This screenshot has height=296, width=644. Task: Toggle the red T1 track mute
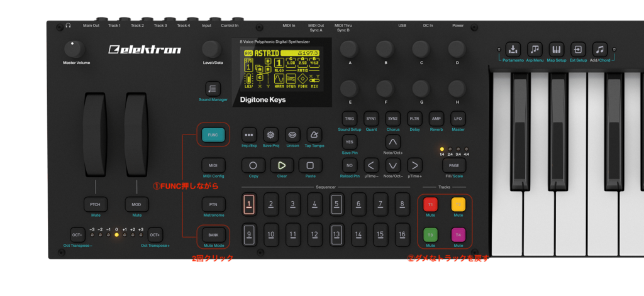point(430,204)
